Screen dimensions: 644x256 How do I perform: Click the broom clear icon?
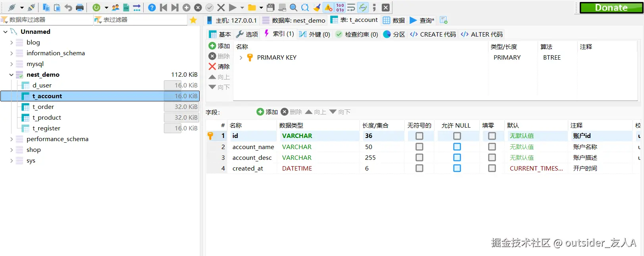(x=317, y=8)
